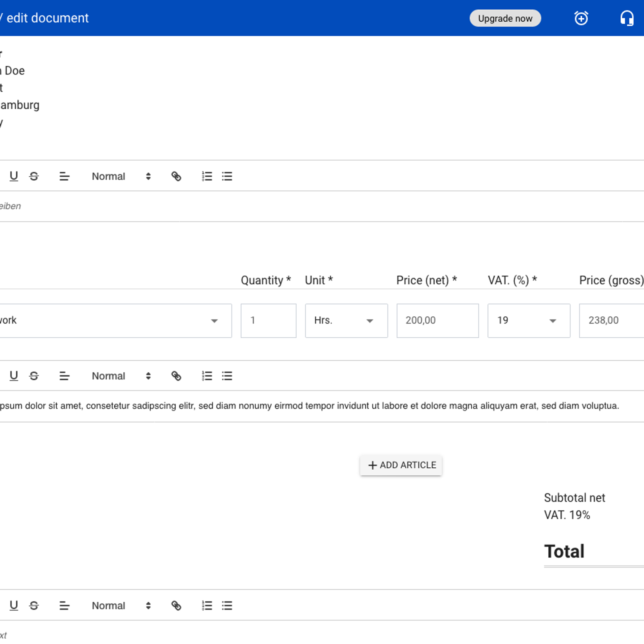Apply ordered list in the top editor toolbar
The height and width of the screenshot is (644, 644).
[x=207, y=176]
